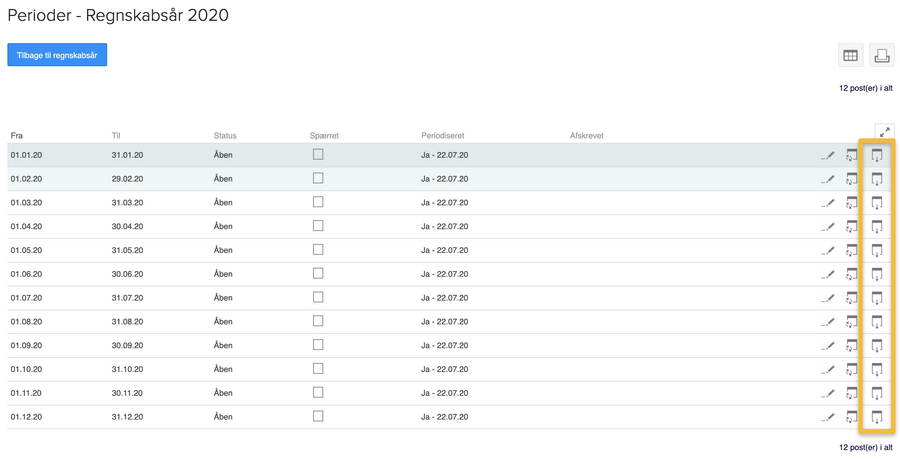Screen dimensions: 900x459
Task: Edit the period ending 31.10.20
Action: 828,369
